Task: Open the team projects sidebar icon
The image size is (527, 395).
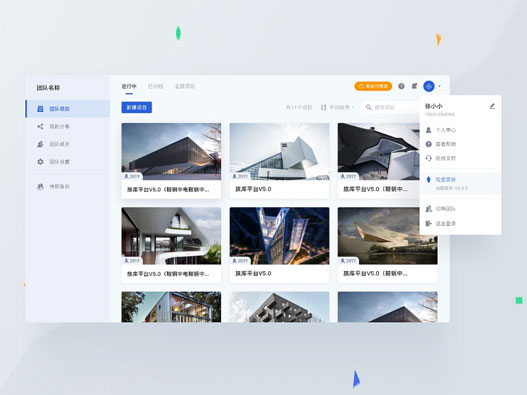Action: click(40, 109)
